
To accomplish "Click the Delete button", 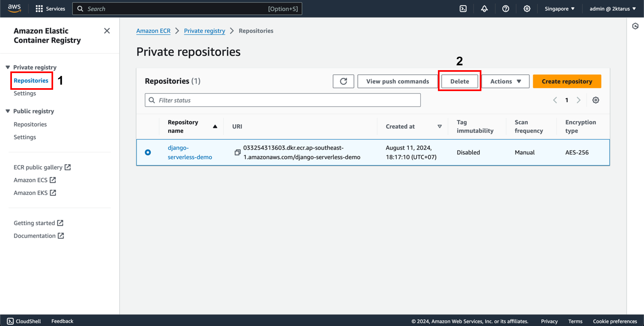I will coord(459,81).
